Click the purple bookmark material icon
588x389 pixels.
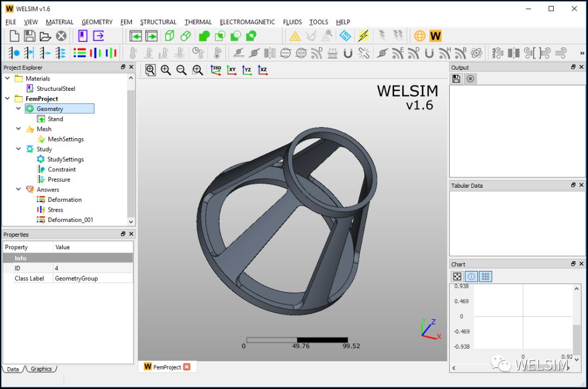[83, 36]
